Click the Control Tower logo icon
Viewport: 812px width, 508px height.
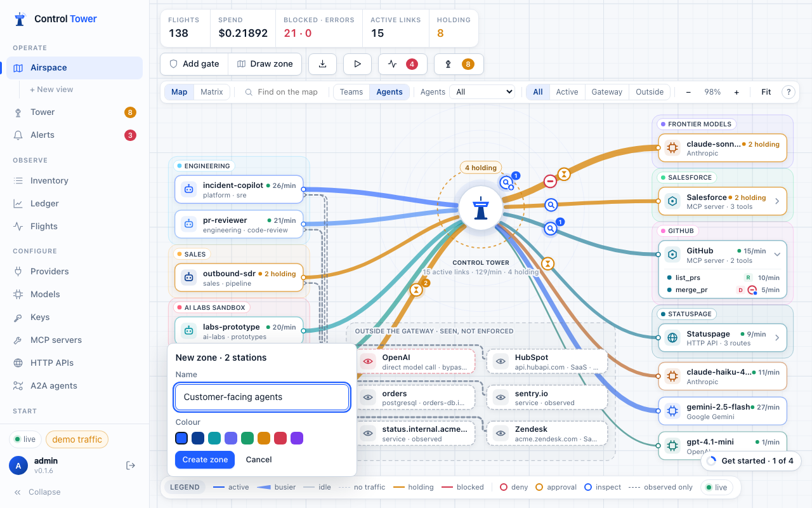(20, 19)
